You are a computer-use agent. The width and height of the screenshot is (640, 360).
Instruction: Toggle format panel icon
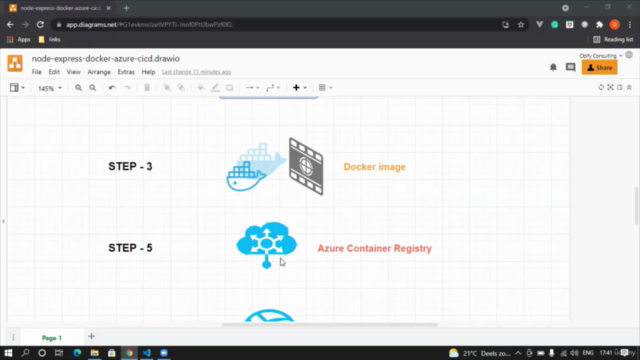620,87
